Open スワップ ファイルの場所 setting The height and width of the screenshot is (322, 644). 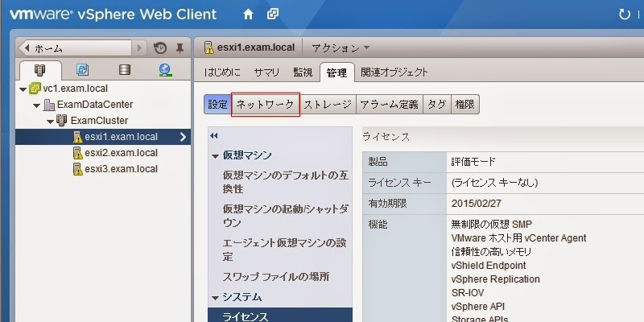(276, 277)
